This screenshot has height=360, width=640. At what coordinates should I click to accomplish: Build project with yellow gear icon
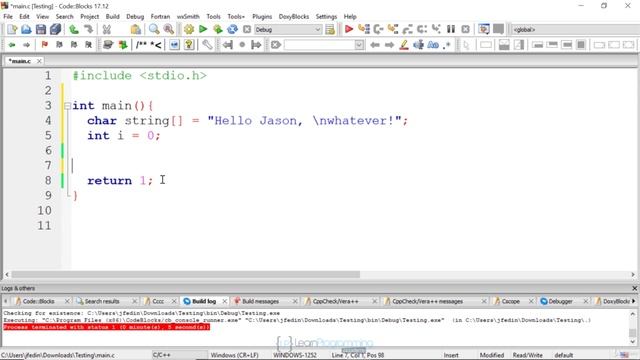point(189,29)
